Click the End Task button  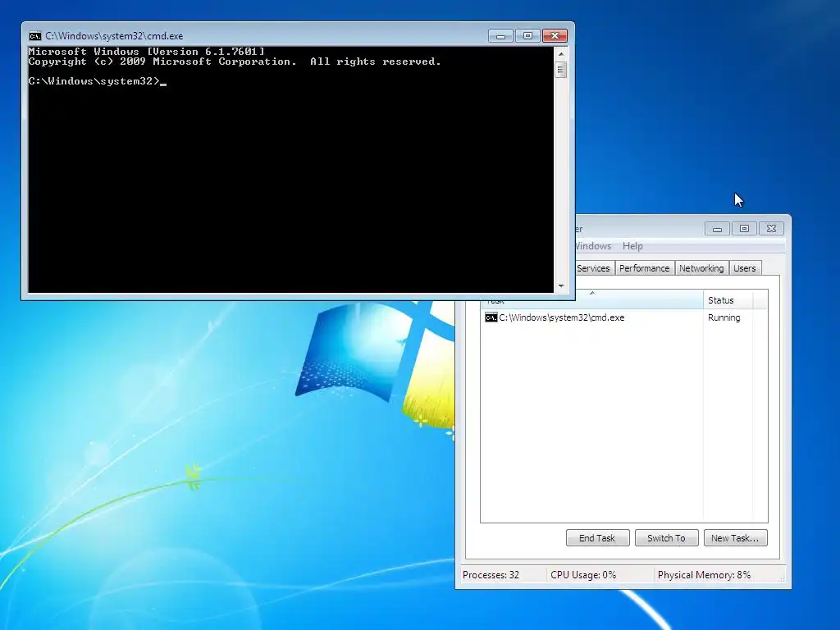(597, 538)
